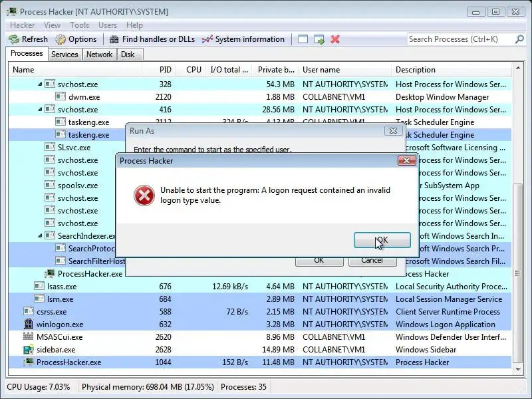Click Cancel in the Run As dialog
The height and width of the screenshot is (399, 532).
(x=372, y=261)
